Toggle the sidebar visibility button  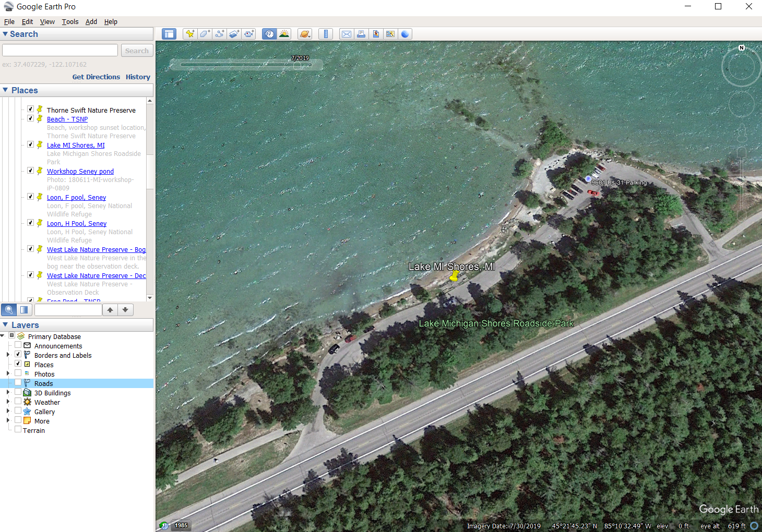click(x=169, y=34)
